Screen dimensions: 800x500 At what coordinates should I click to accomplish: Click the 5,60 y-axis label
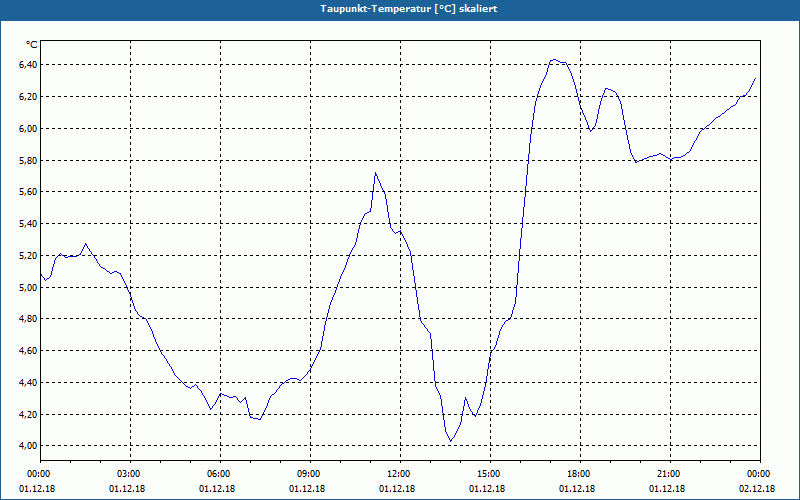(28, 192)
